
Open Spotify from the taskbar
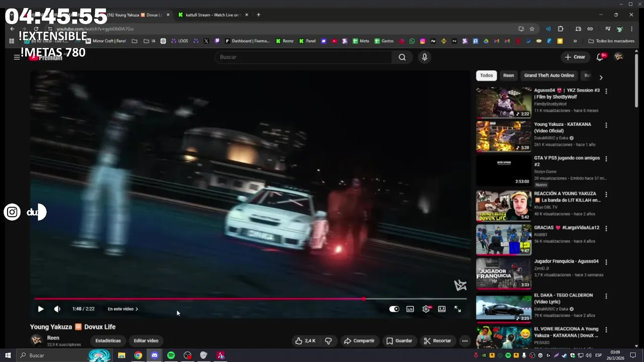[x=171, y=355]
